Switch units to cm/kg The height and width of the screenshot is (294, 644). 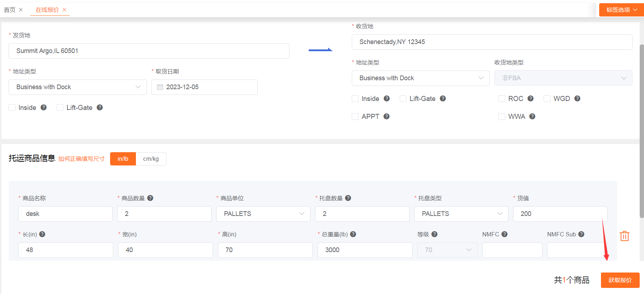[151, 159]
